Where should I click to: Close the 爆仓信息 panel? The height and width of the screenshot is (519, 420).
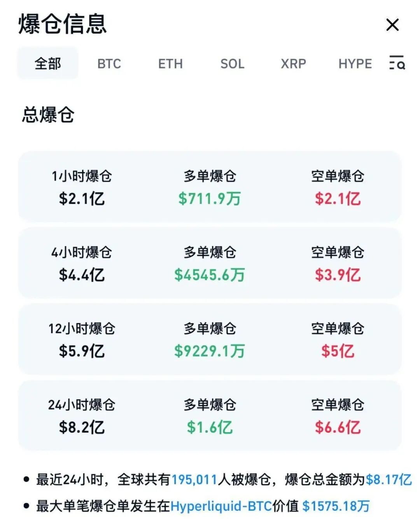[392, 25]
